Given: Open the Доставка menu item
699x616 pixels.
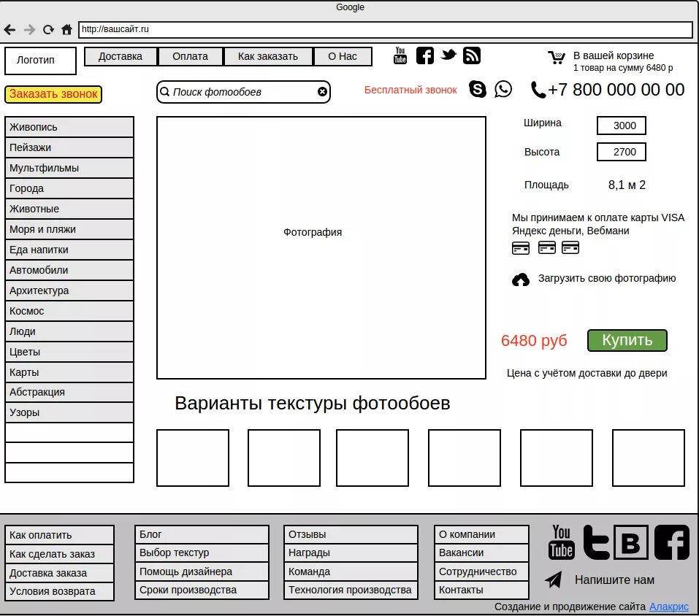Looking at the screenshot, I should 121,57.
